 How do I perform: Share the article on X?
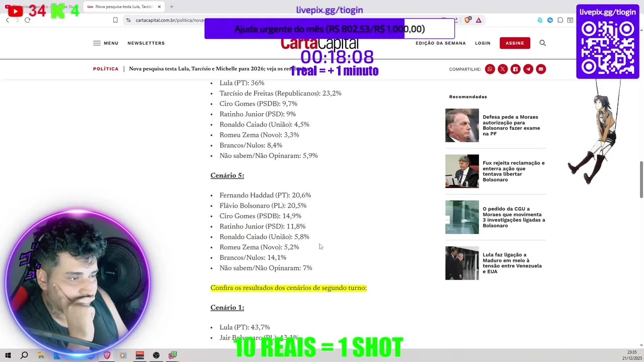tap(503, 69)
